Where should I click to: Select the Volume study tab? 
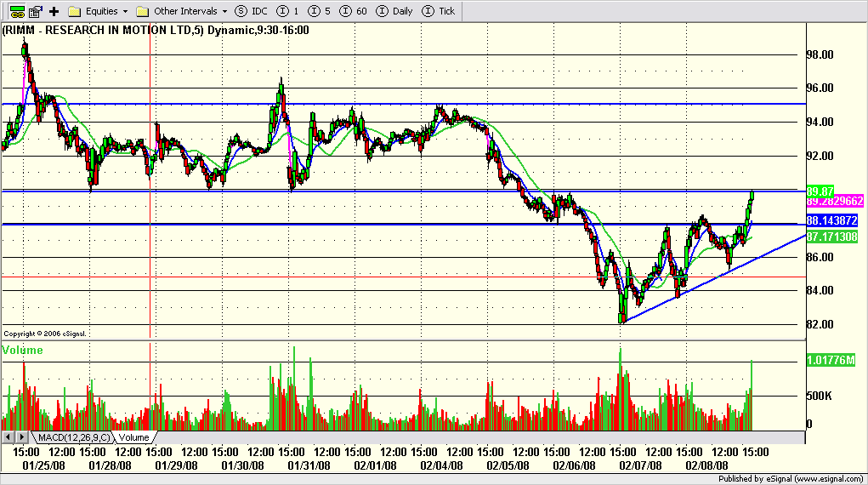coord(134,438)
